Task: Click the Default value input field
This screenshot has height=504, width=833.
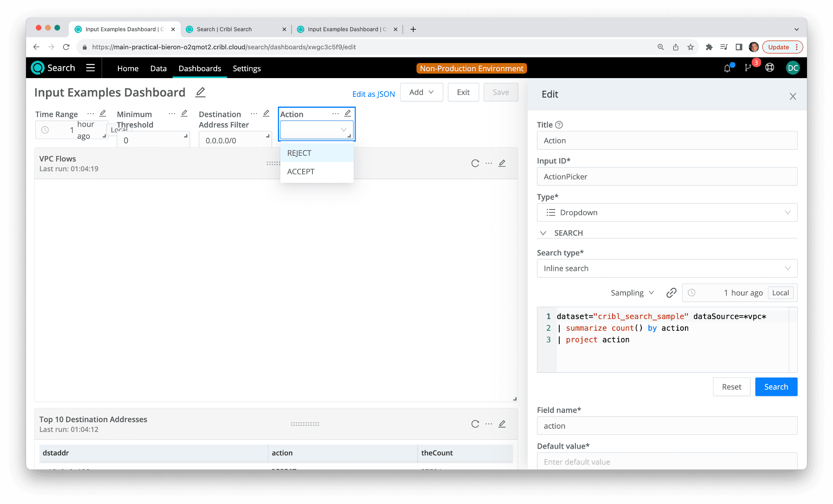Action: (x=667, y=462)
